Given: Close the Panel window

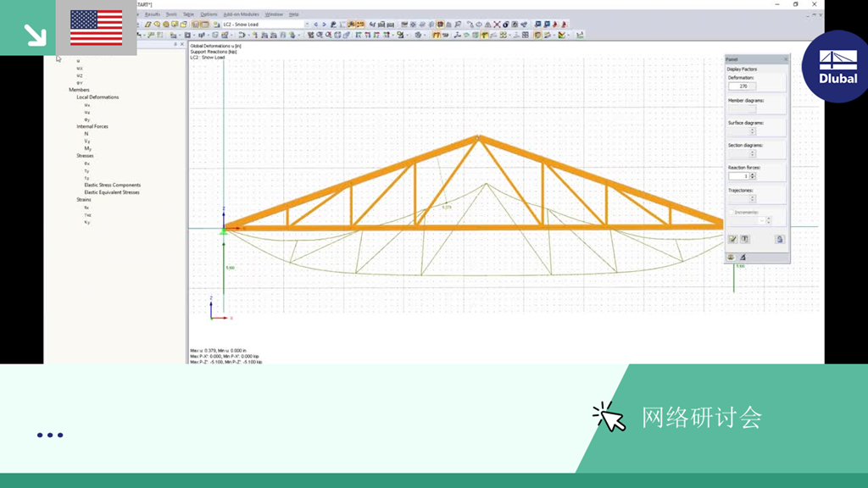Looking at the screenshot, I should pyautogui.click(x=785, y=59).
